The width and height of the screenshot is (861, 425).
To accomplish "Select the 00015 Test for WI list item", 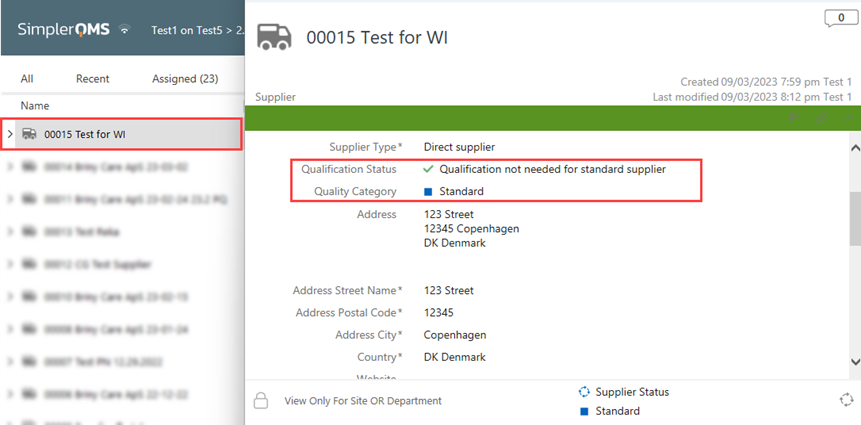I will [x=122, y=133].
